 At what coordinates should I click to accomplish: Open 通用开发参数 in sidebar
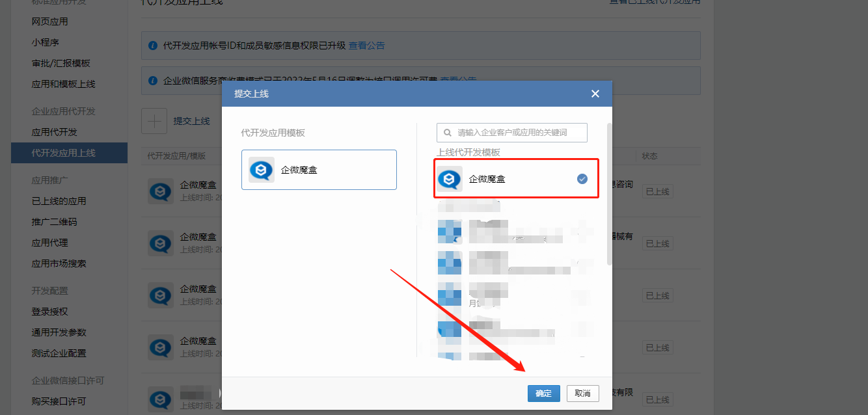59,332
